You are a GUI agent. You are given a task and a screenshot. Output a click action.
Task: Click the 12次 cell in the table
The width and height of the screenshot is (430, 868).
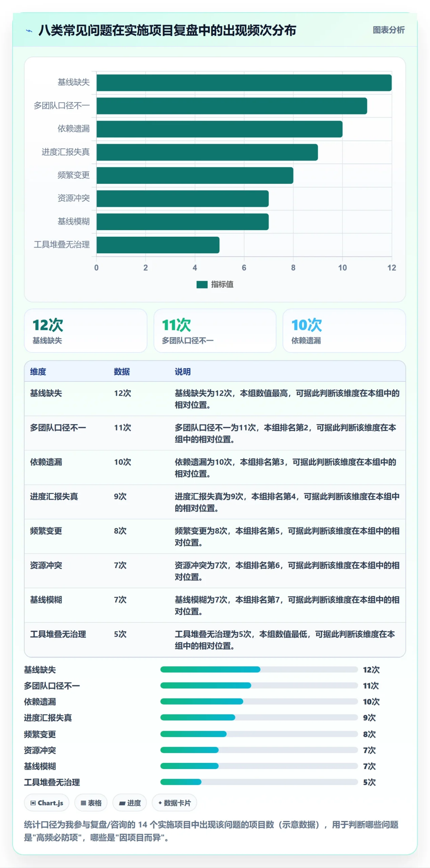tap(122, 393)
